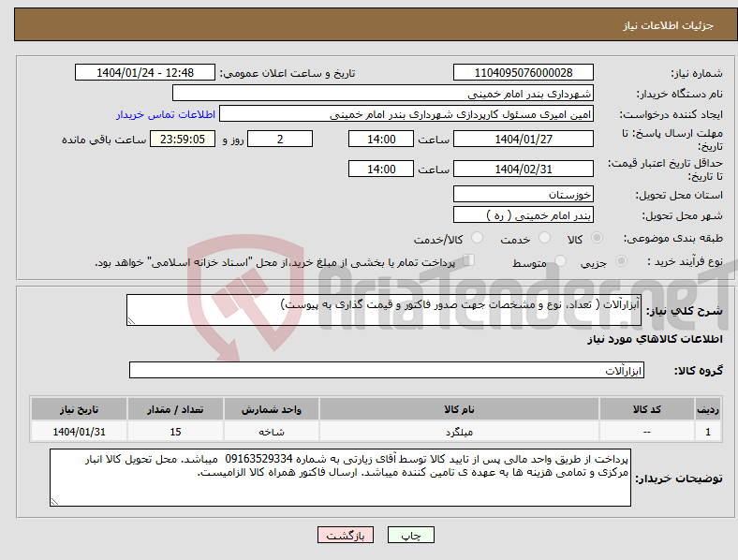The width and height of the screenshot is (738, 560).
Task: Click the response deadline date 1404/01/27
Action: point(523,140)
